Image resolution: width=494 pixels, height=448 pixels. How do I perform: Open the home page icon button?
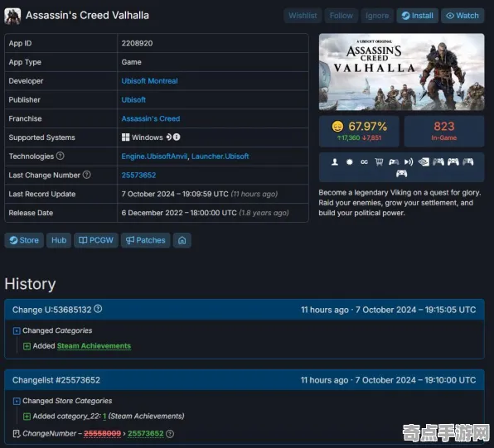click(182, 240)
